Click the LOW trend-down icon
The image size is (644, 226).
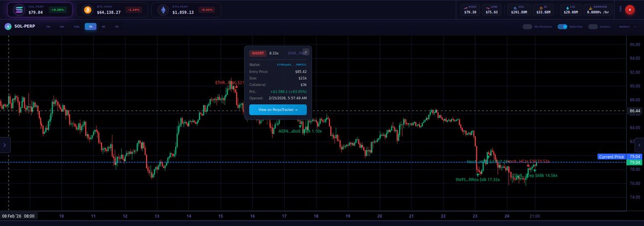(487, 8)
